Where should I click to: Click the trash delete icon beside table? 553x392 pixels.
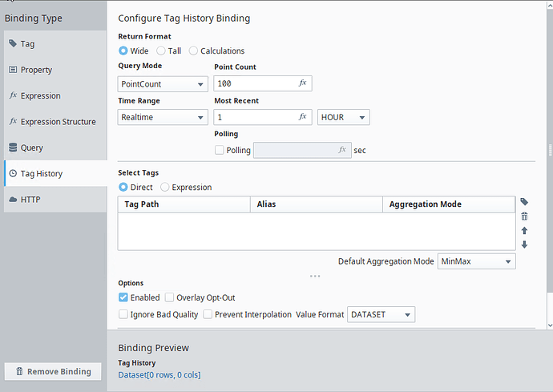(524, 216)
